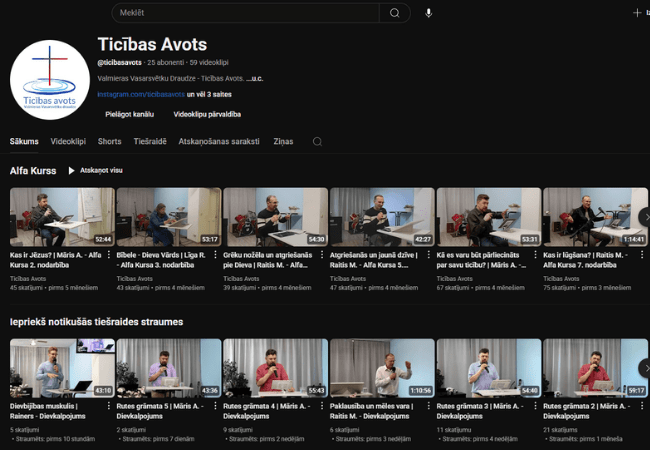Click the create plus icon
Viewport: 650px width, 450px height.
click(x=637, y=13)
